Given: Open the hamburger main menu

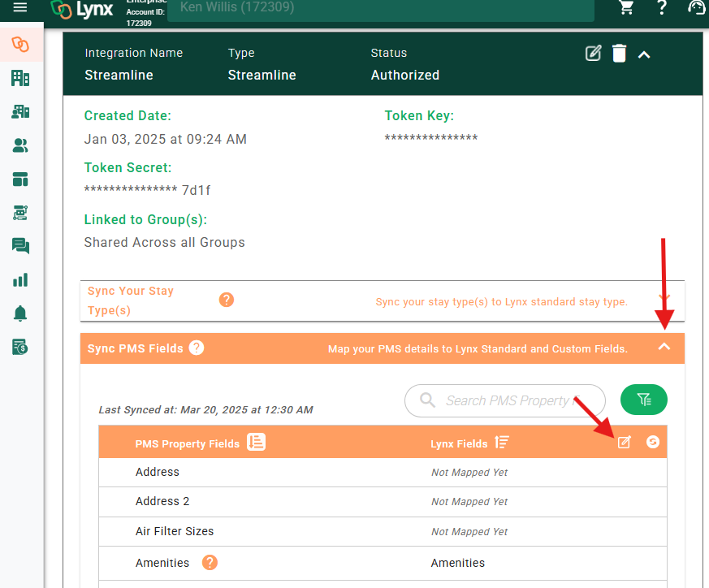Looking at the screenshot, I should pos(19,6).
